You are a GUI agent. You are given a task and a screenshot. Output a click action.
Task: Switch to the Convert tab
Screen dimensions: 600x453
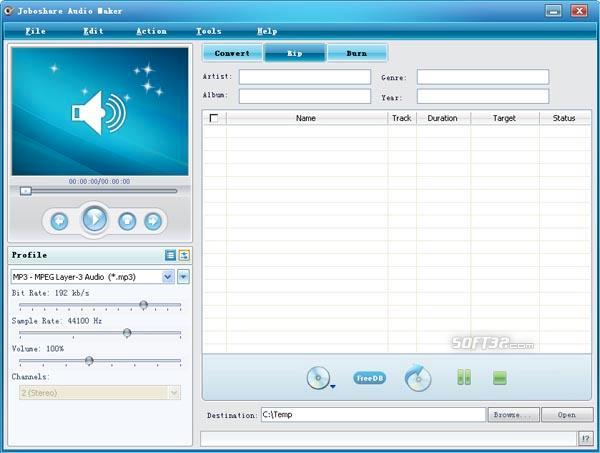click(232, 53)
